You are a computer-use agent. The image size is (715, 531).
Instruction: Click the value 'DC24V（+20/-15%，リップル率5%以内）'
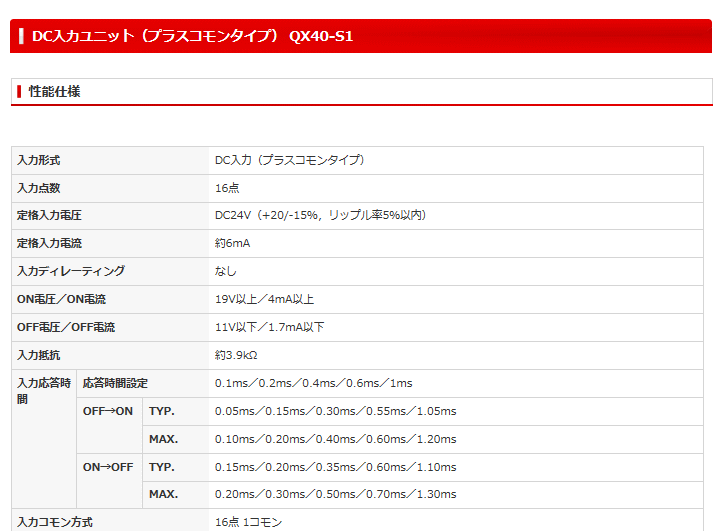[321, 215]
